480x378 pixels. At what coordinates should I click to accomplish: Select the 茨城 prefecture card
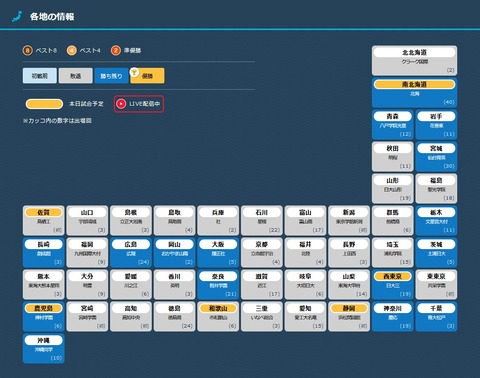(x=436, y=253)
